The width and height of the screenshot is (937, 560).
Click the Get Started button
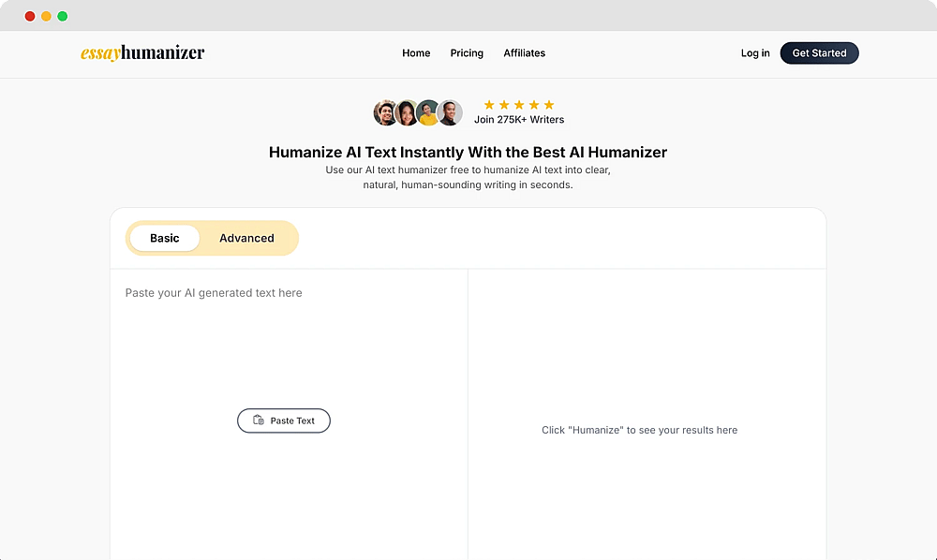pyautogui.click(x=819, y=53)
